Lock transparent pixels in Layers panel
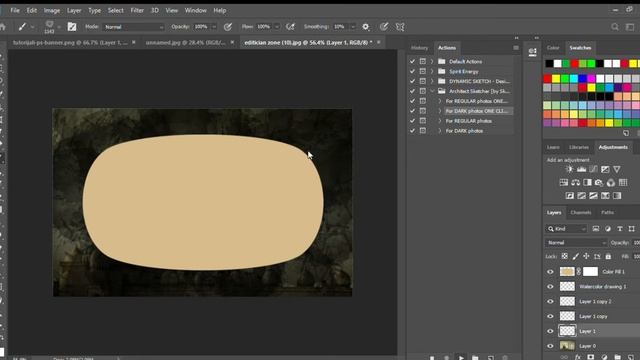Viewport: 640px width, 360px height. 564,256
